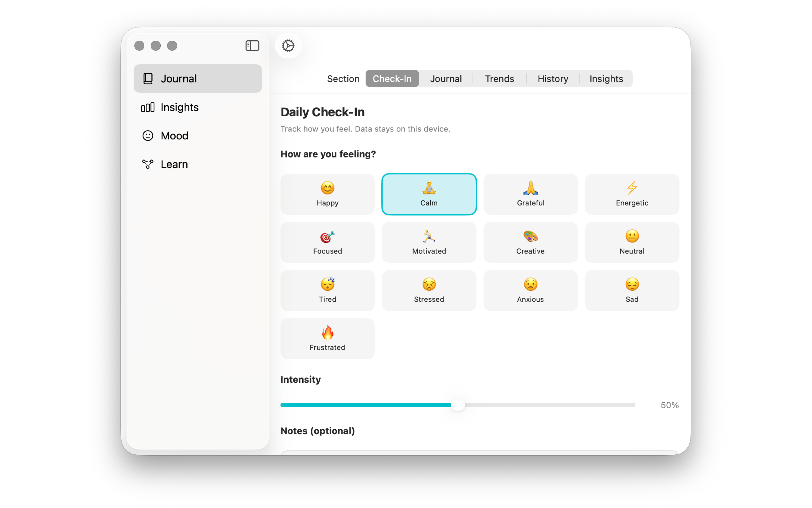812x508 pixels.
Task: Open Insights in the sidebar
Action: 198,107
